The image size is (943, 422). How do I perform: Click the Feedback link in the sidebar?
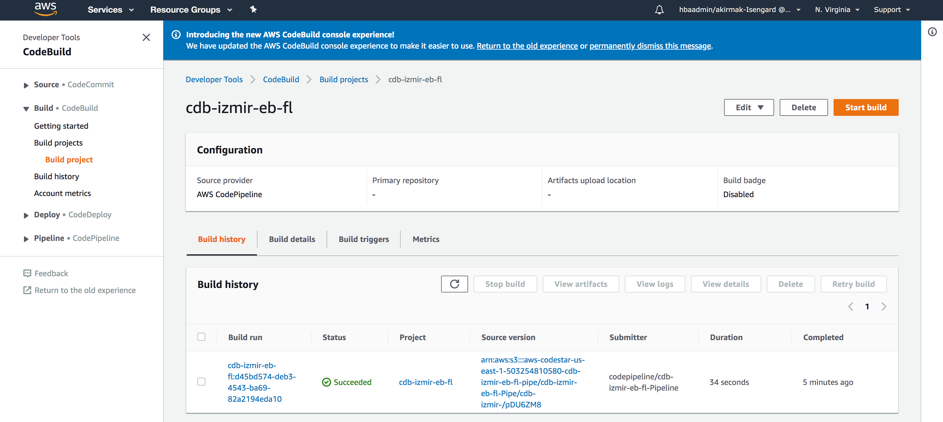pos(51,273)
